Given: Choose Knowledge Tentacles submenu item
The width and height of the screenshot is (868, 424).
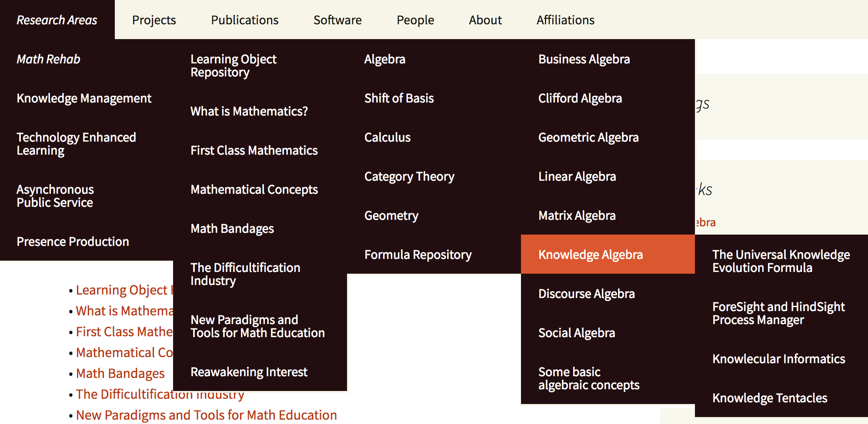Looking at the screenshot, I should (x=770, y=398).
